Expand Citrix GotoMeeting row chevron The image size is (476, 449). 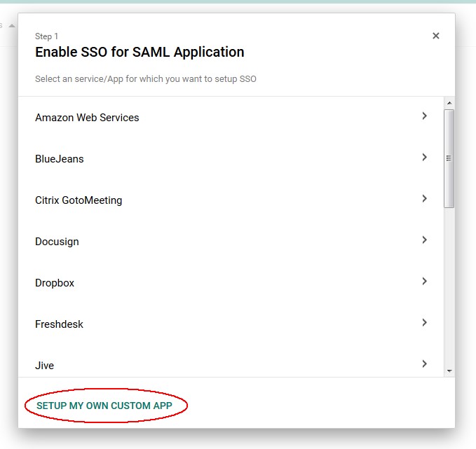click(424, 198)
